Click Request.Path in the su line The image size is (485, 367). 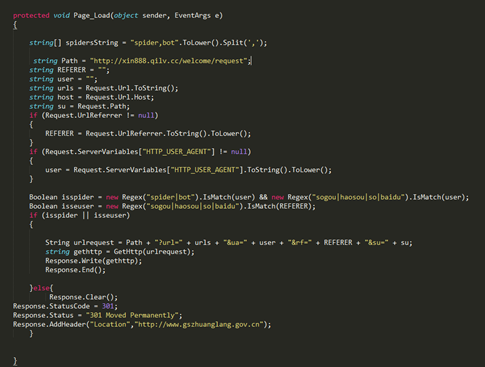click(x=102, y=106)
